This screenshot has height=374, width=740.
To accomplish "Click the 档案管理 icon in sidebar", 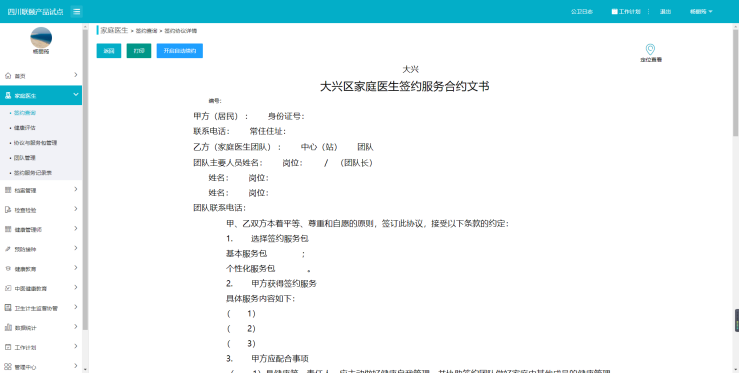I will 8,190.
